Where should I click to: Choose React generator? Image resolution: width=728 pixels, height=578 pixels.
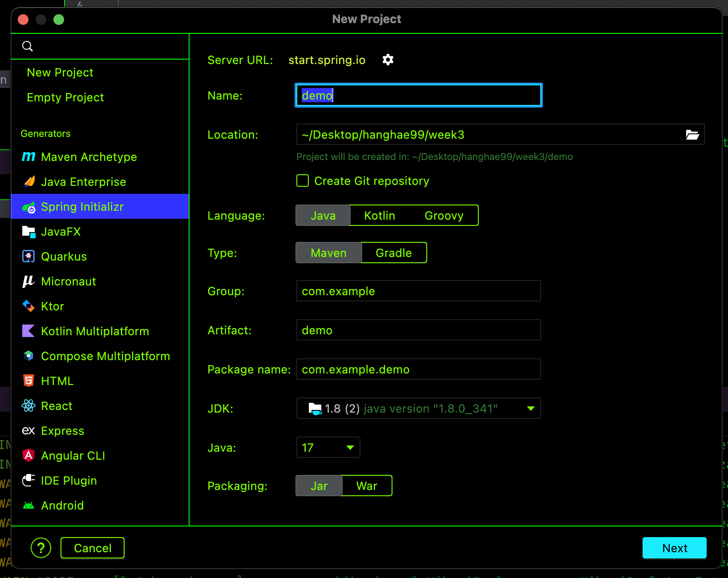100,405
